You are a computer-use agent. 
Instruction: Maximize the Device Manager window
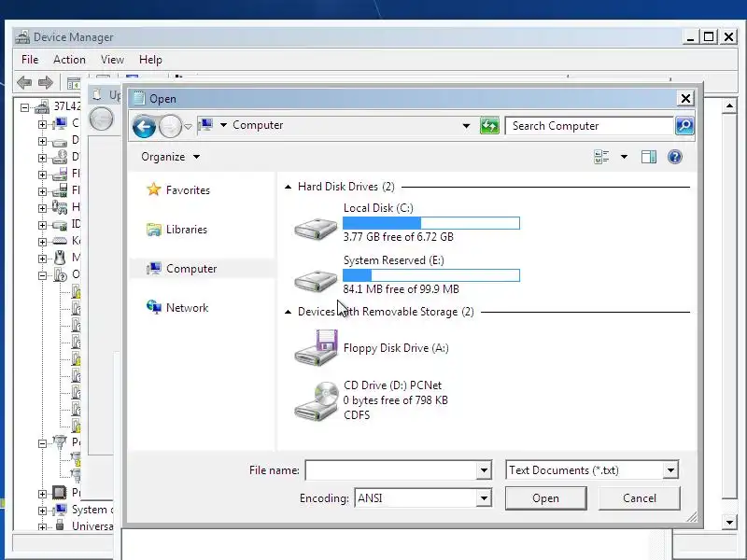(x=709, y=36)
